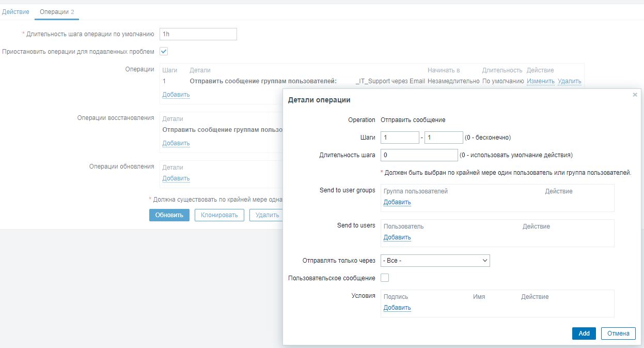Switch to the Действие tab
The width and height of the screenshot is (644, 348).
[16, 11]
